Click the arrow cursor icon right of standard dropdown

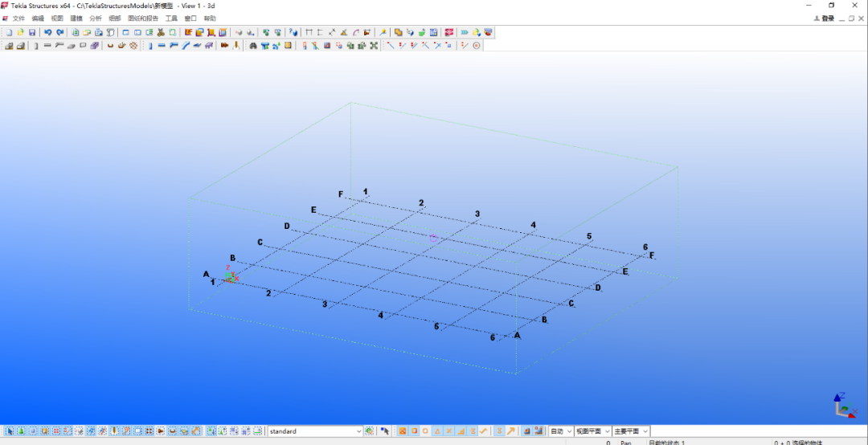tap(385, 431)
